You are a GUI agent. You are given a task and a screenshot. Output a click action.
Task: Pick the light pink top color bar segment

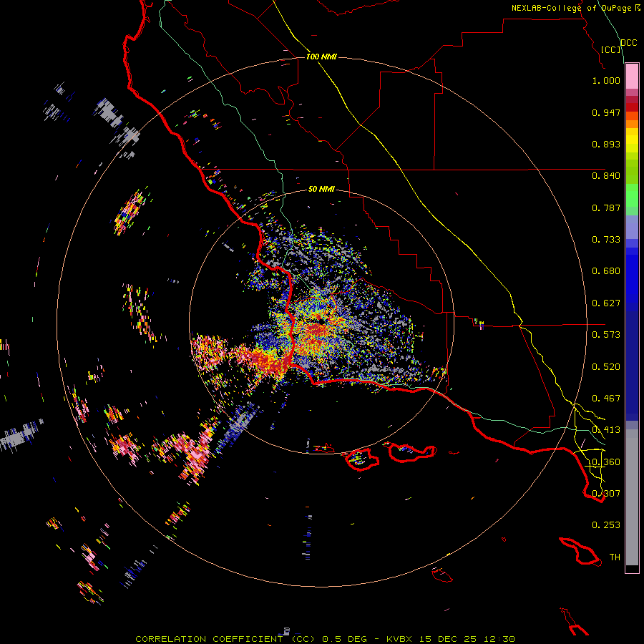(632, 76)
